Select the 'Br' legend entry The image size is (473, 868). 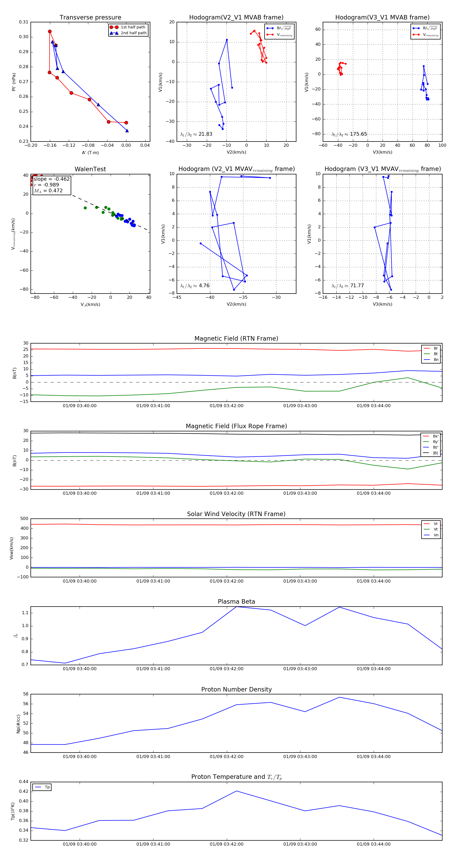(x=431, y=349)
